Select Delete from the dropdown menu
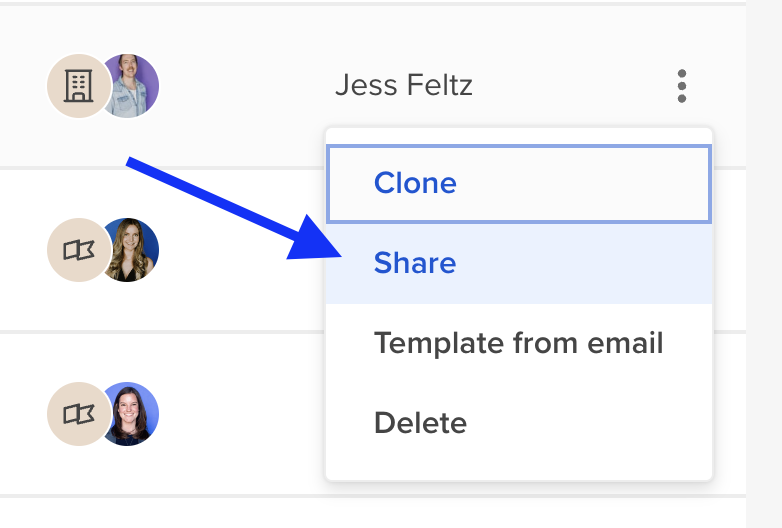782x528 pixels. point(519,423)
